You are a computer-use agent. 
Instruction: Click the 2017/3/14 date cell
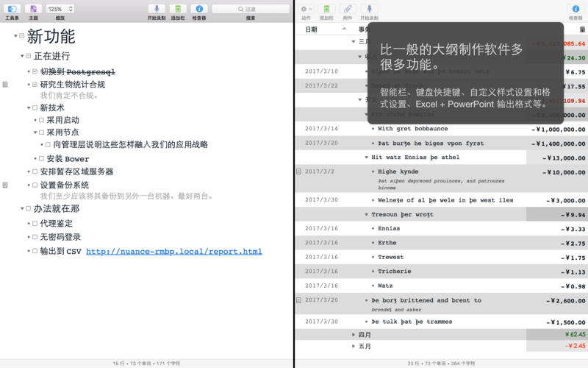(x=321, y=128)
